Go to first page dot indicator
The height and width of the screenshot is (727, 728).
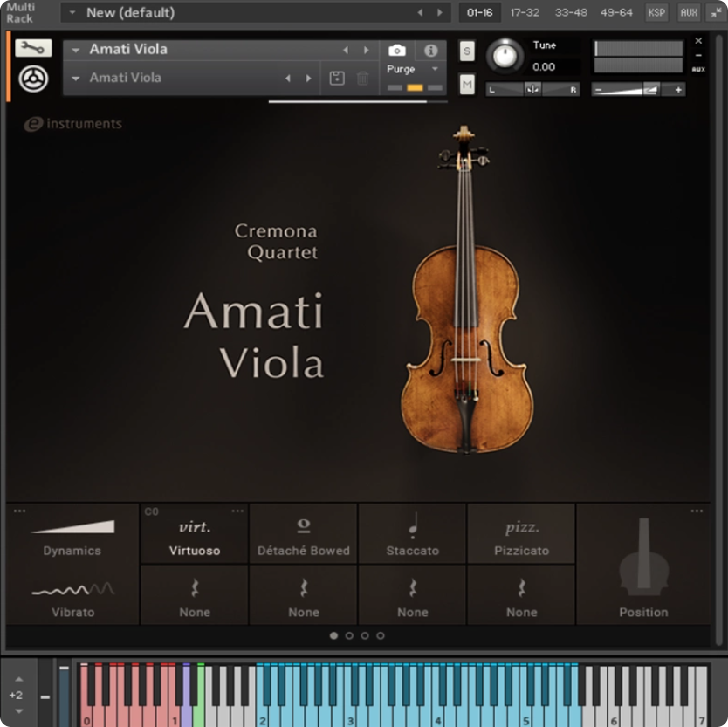(333, 635)
